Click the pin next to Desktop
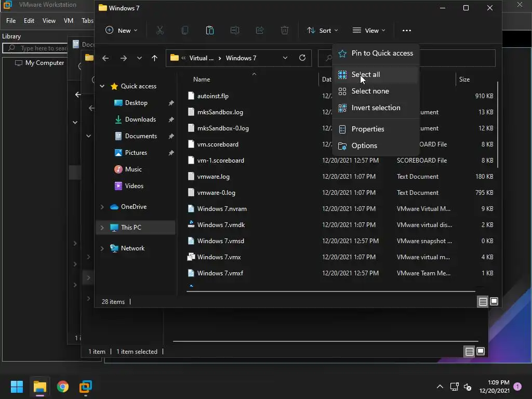This screenshot has width=532, height=399. coord(171,103)
